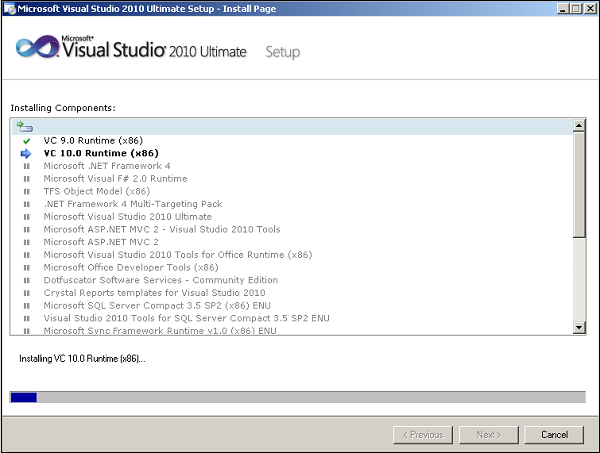Select Microsoft Sync Framework Runtime v1.0 item

tap(160, 331)
